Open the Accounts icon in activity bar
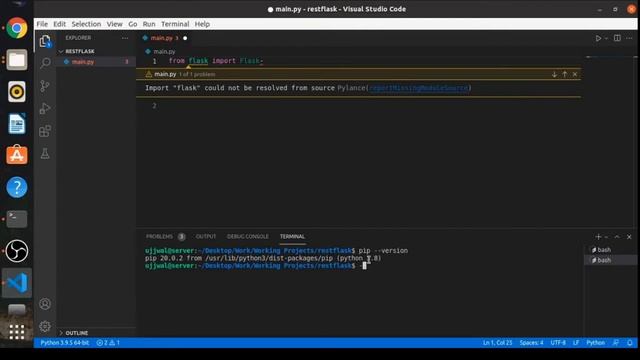The height and width of the screenshot is (360, 640). (x=45, y=304)
